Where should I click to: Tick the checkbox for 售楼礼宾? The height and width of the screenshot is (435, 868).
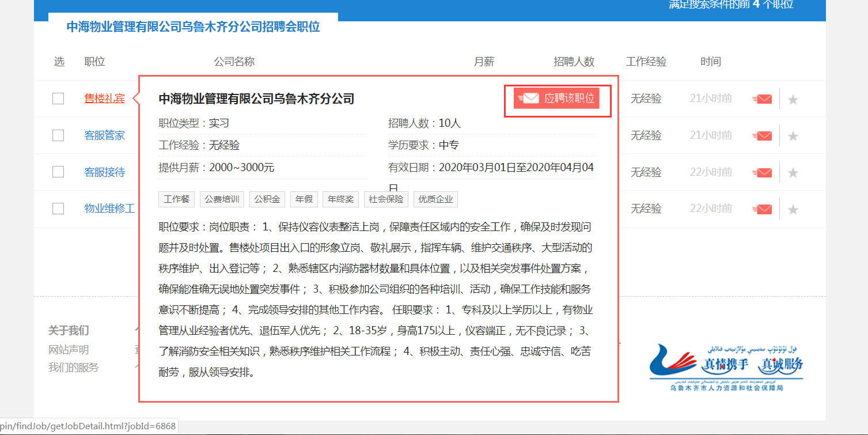coord(58,99)
